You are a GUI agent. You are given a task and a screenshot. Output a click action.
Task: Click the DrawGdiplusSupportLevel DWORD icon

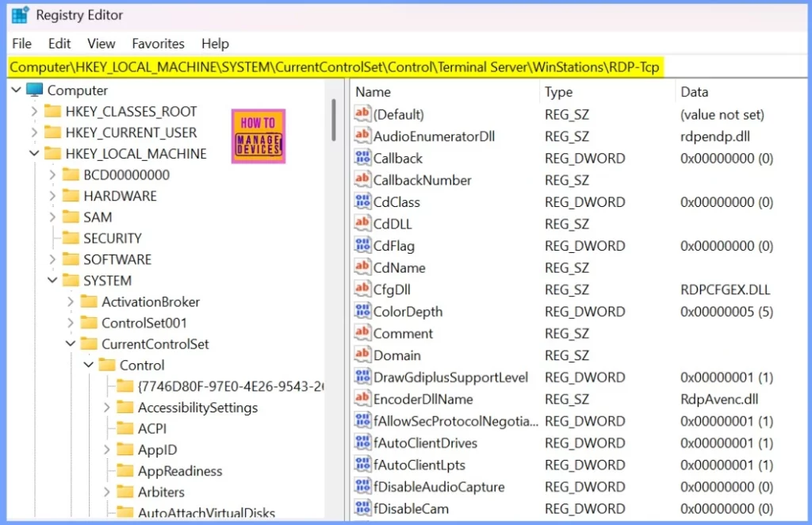point(362,377)
